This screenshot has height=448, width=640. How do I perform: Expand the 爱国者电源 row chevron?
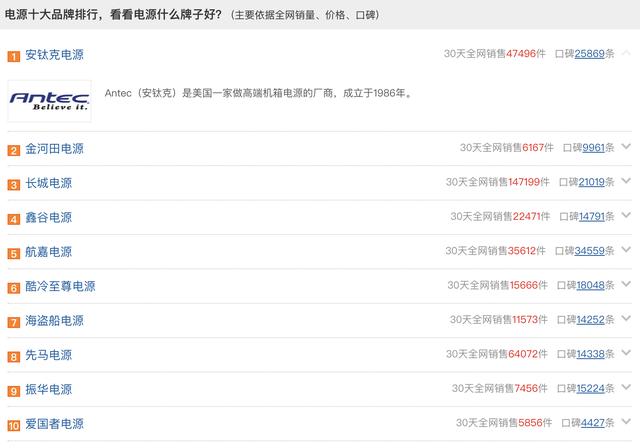click(626, 421)
